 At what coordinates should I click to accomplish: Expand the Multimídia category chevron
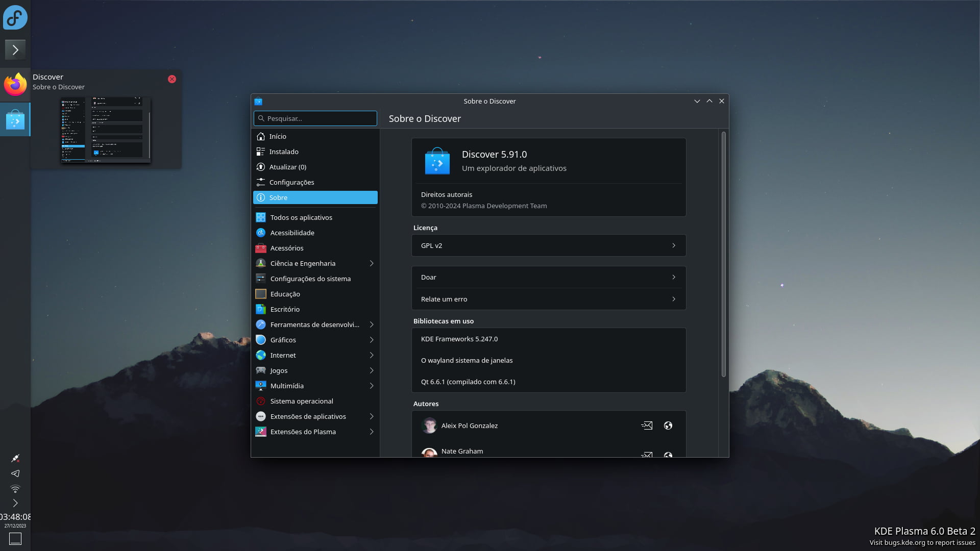pos(372,386)
